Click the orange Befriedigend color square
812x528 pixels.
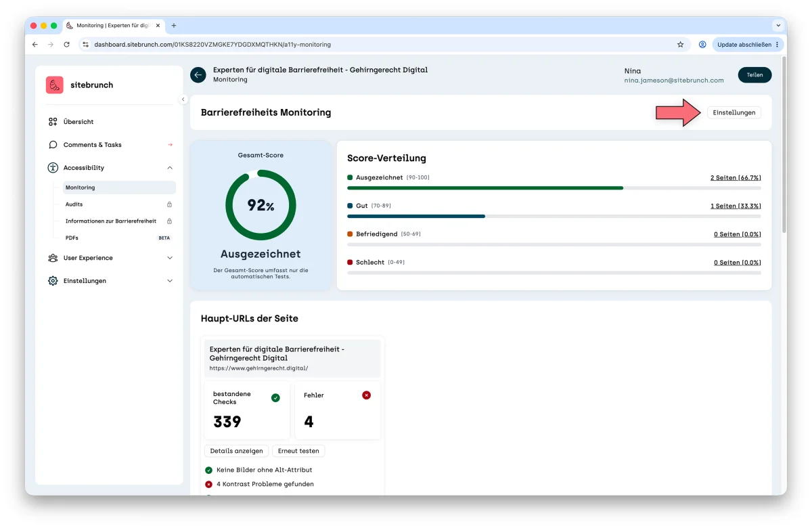pos(350,234)
